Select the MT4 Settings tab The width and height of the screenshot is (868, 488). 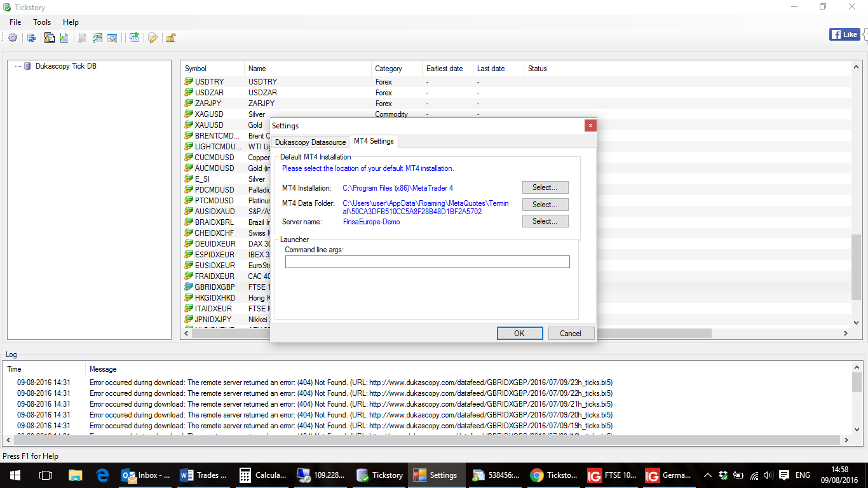[374, 141]
